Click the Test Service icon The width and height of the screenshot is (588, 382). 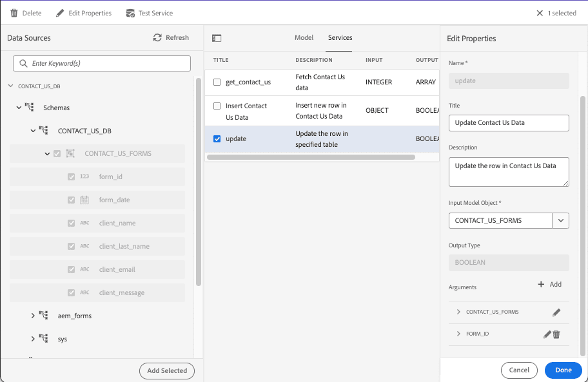(130, 13)
